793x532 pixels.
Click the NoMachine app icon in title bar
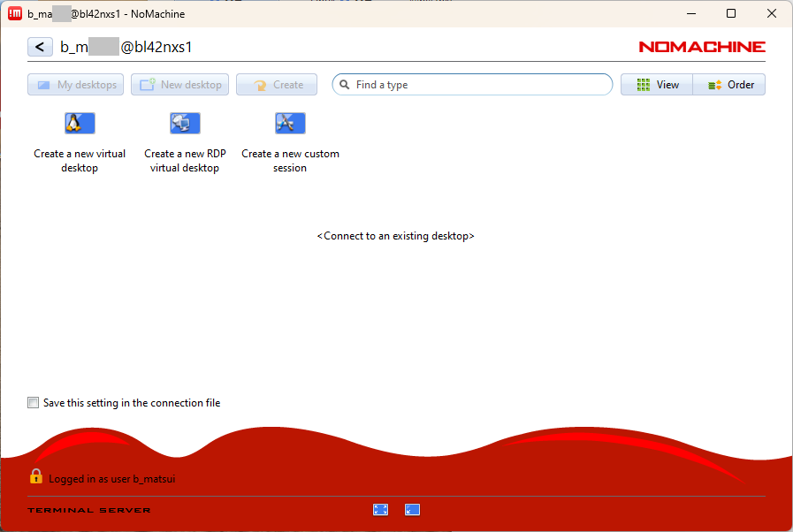15,13
